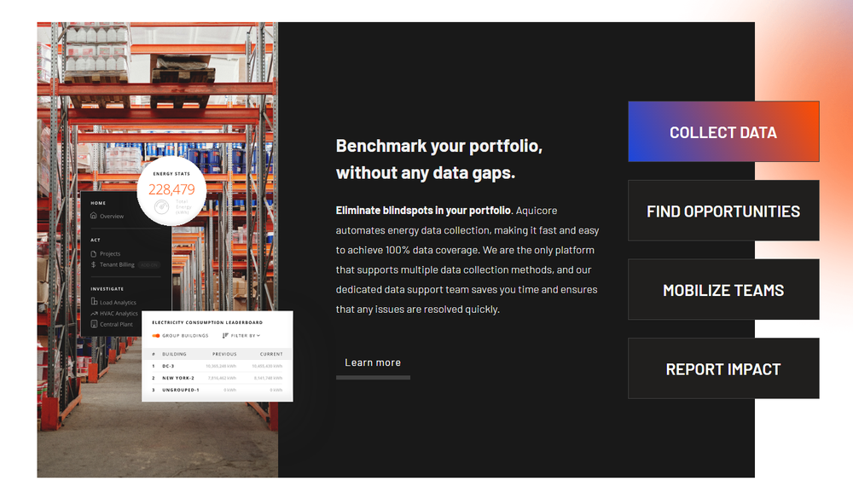The image size is (853, 504).
Task: Click the 228,479 energy stats value
Action: click(x=171, y=189)
